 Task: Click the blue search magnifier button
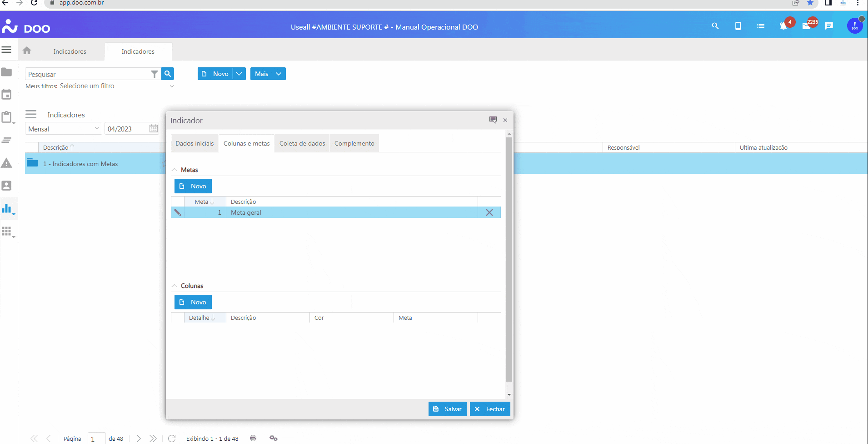click(x=168, y=74)
